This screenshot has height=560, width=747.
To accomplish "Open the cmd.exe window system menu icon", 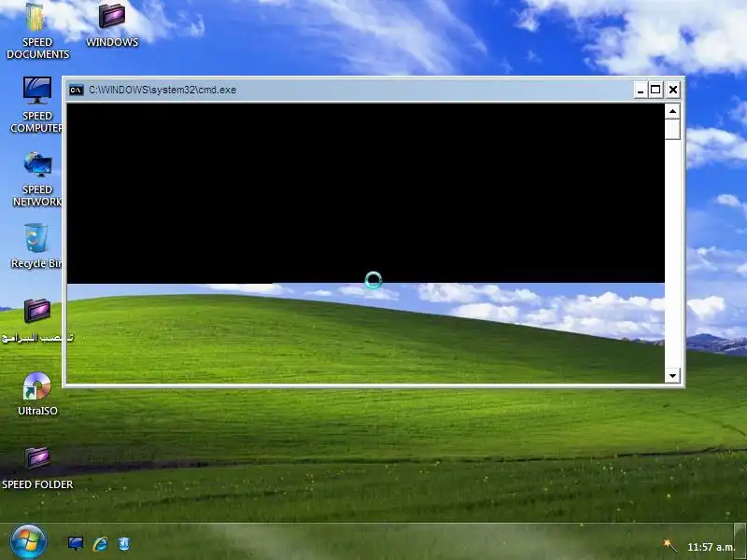I will [77, 90].
